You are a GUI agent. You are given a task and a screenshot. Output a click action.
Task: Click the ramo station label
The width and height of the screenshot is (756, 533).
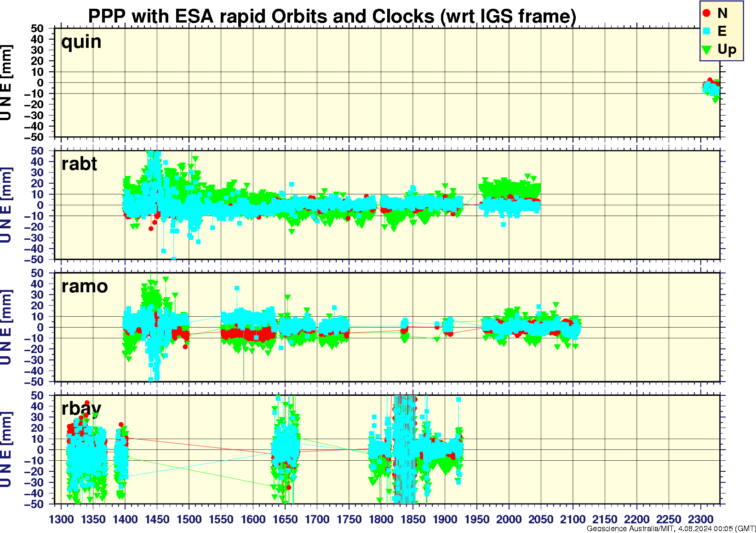pos(85,286)
